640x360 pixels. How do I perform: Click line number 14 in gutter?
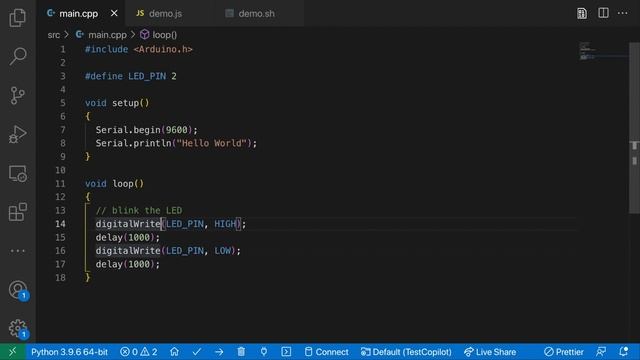pos(60,224)
